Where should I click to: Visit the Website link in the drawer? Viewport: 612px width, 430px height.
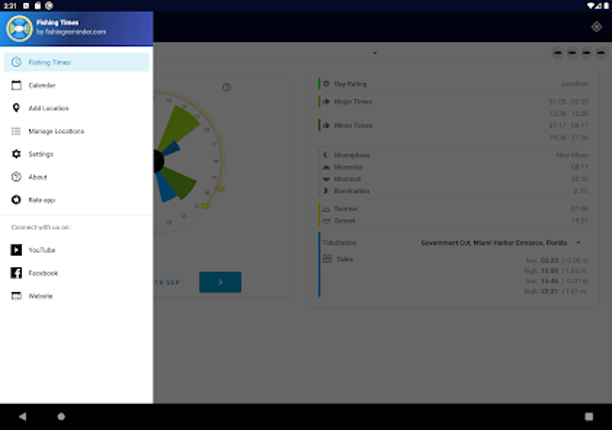(x=41, y=296)
